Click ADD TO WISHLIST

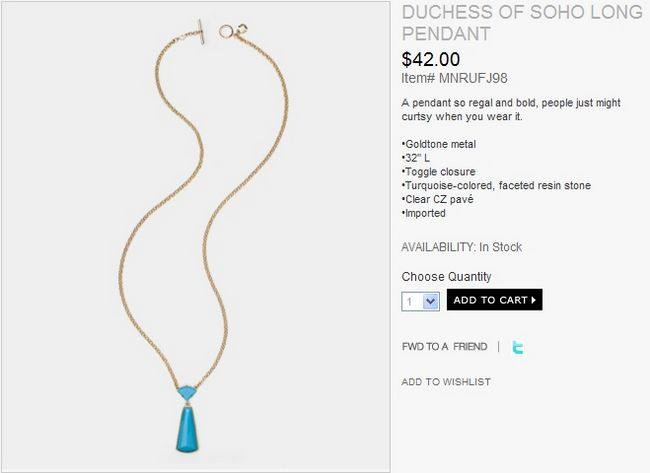[446, 382]
